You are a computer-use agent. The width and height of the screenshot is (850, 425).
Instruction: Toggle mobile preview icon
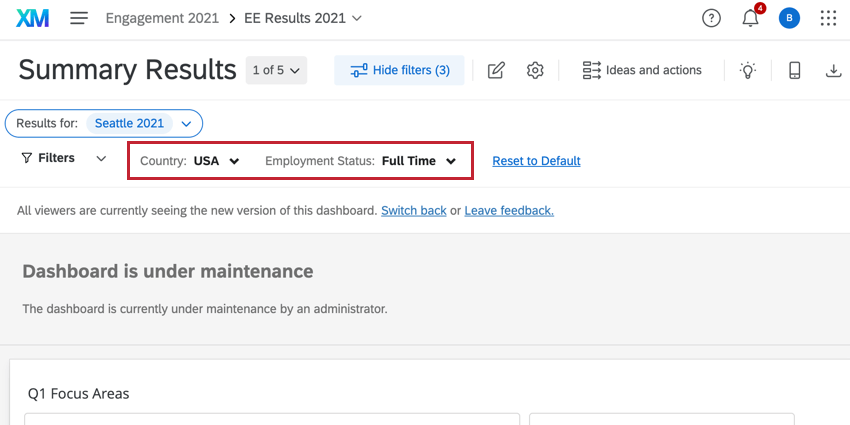[795, 70]
